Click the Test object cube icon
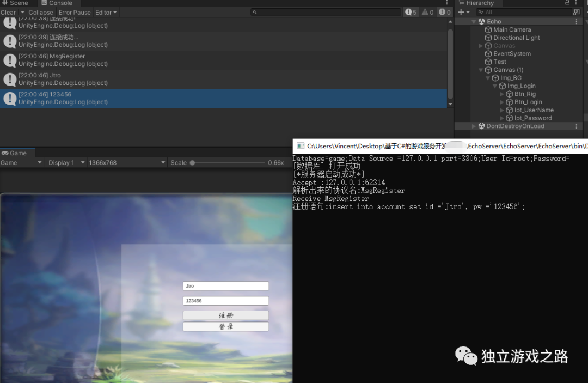This screenshot has width=588, height=383. 488,62
